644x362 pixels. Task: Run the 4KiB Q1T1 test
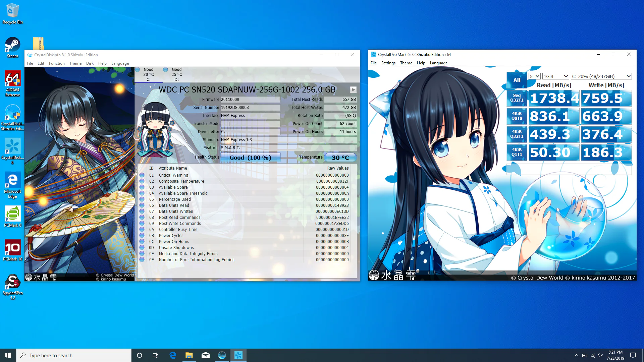click(x=517, y=152)
